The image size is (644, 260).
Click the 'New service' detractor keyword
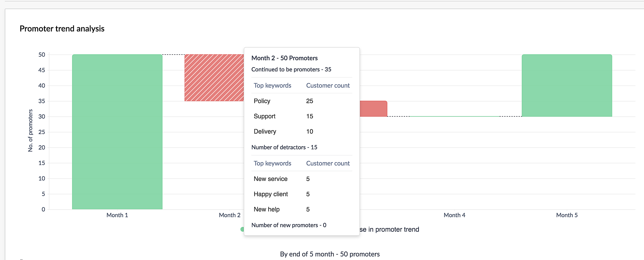[270, 179]
